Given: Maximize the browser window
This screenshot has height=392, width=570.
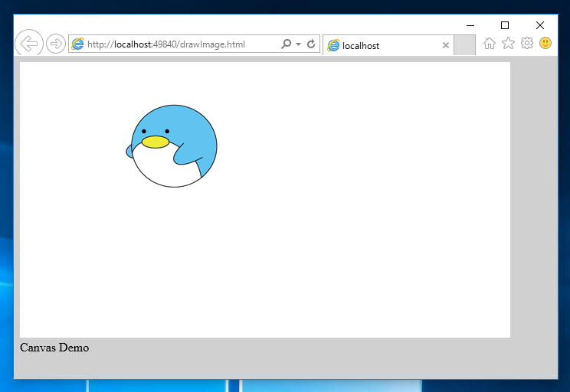Looking at the screenshot, I should (505, 25).
